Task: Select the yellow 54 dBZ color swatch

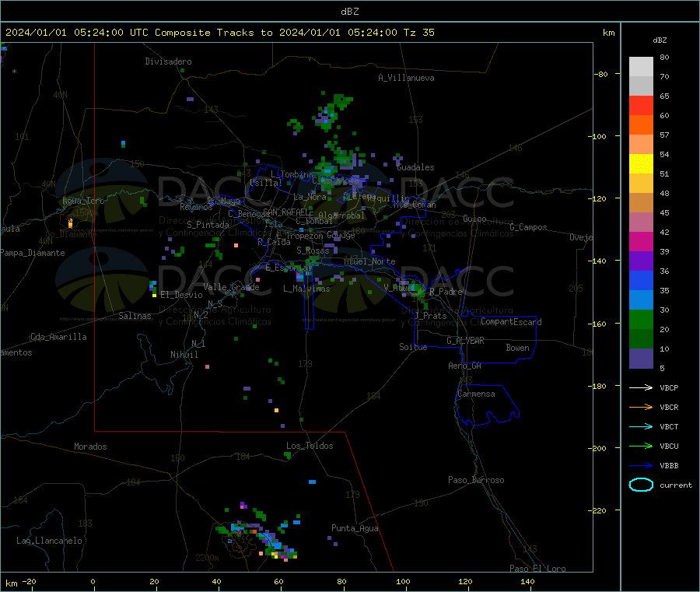Action: click(641, 164)
